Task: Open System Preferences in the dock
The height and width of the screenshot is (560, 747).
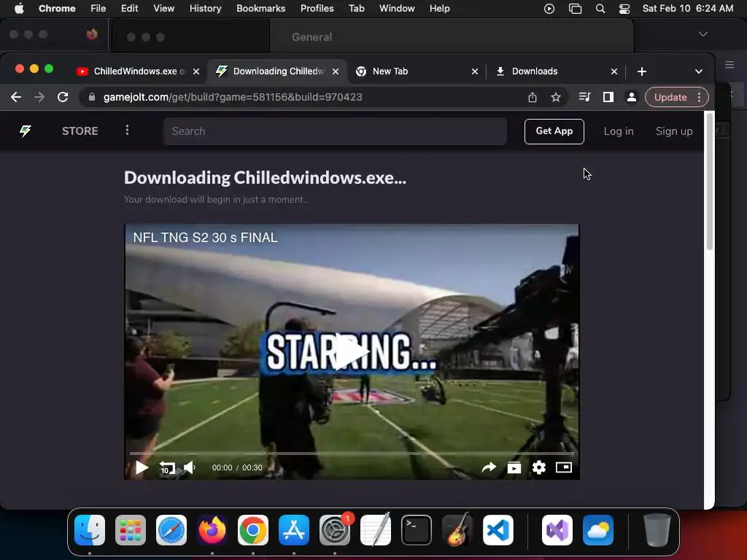Action: [x=335, y=530]
